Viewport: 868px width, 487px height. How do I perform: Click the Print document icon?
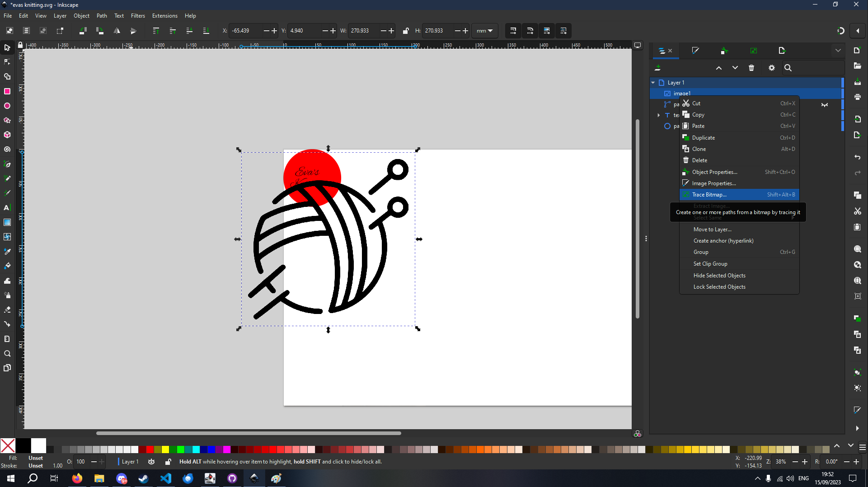coord(857,97)
